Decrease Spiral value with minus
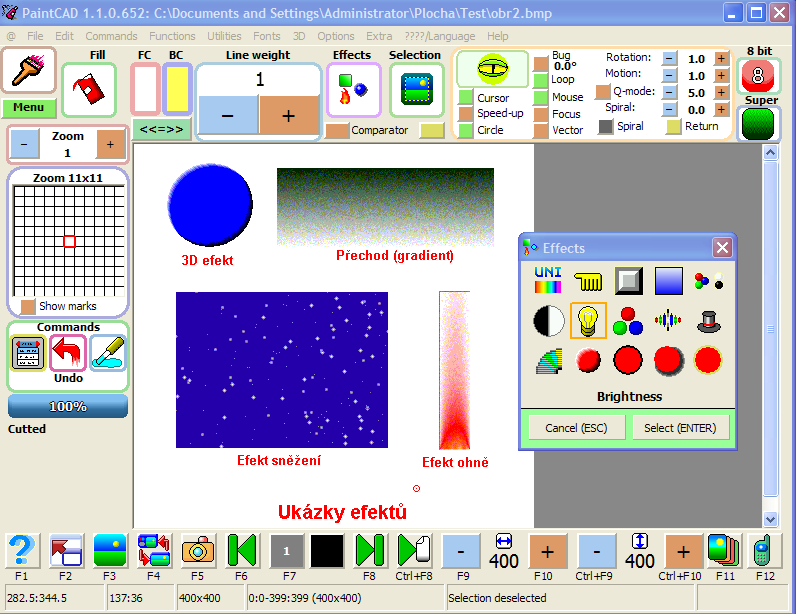This screenshot has width=796, height=614. point(670,109)
